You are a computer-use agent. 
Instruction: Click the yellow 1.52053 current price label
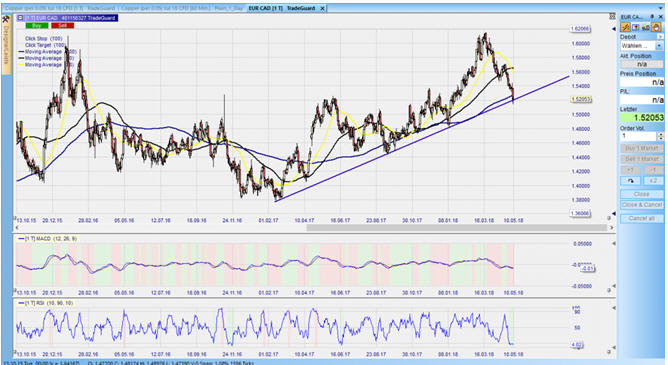pos(581,99)
